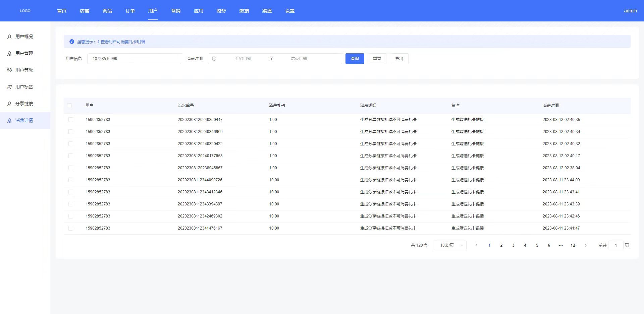Click 流水单号 2020230811234246​9302 cell
Screen dimensions: 644x314
[x=200, y=216]
